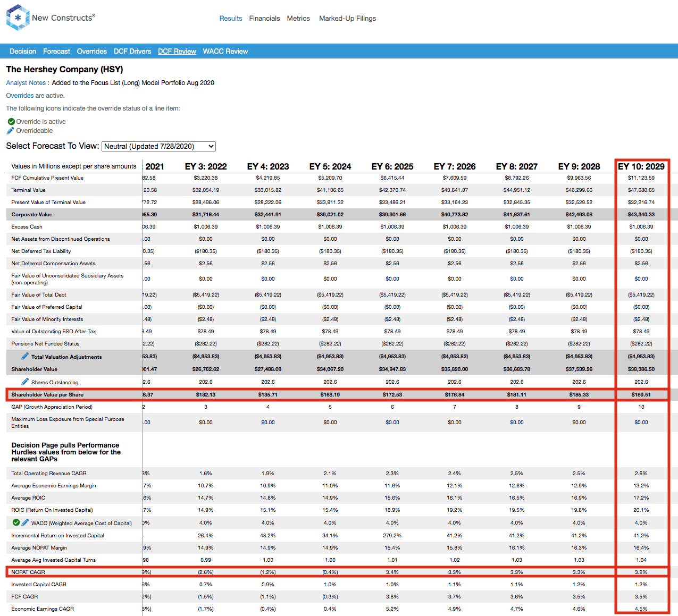The image size is (678, 616).
Task: Click the Average Economic Earnings Margin label
Action: point(54,486)
